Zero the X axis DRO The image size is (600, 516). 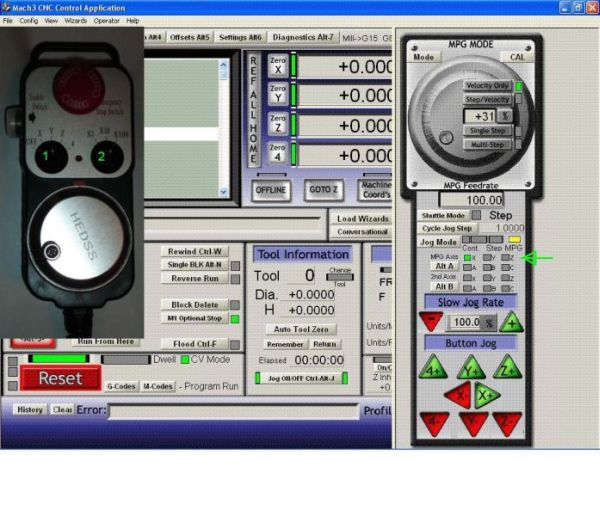(278, 65)
